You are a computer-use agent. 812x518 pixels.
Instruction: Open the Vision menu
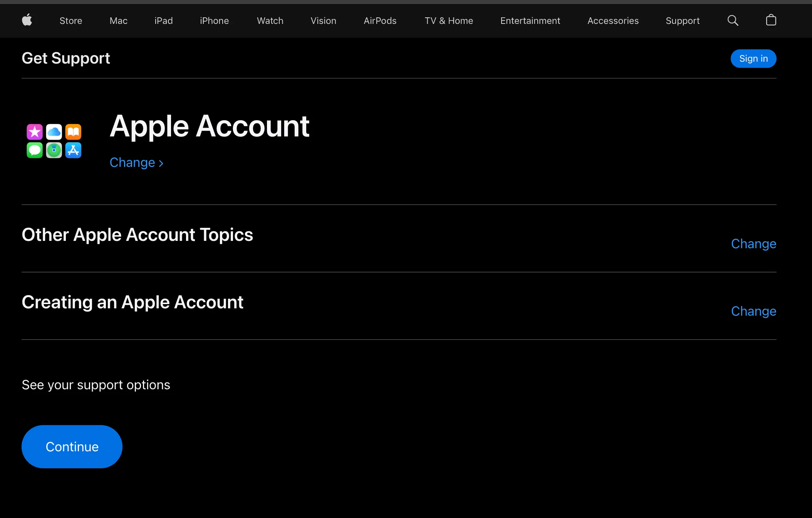[324, 21]
